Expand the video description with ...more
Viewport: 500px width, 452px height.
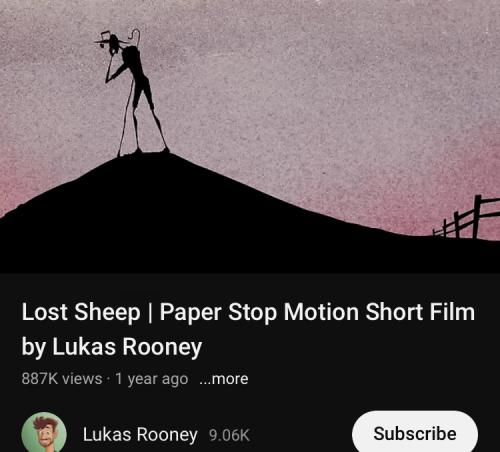224,379
